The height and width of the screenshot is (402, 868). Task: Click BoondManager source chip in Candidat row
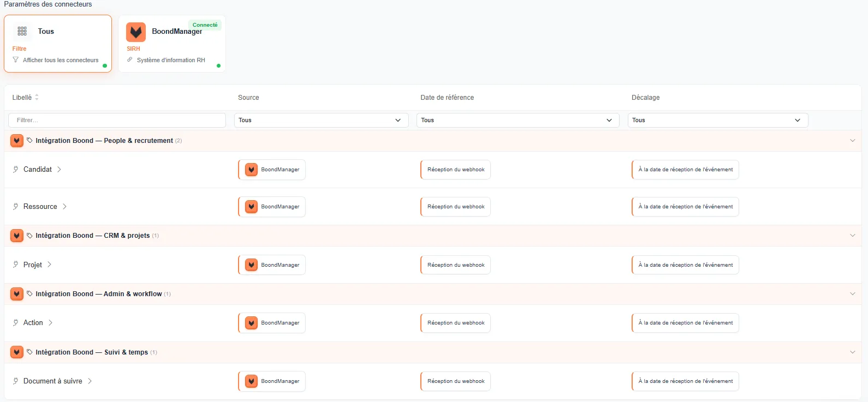(x=272, y=170)
